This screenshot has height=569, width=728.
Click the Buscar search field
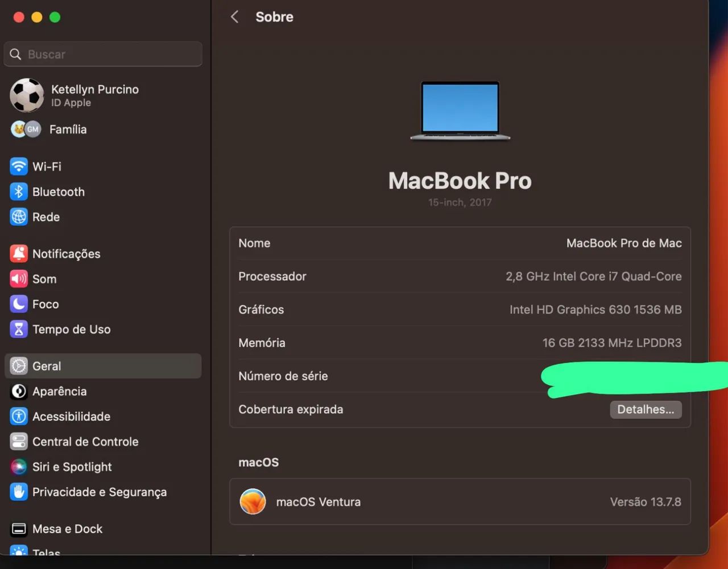point(103,54)
